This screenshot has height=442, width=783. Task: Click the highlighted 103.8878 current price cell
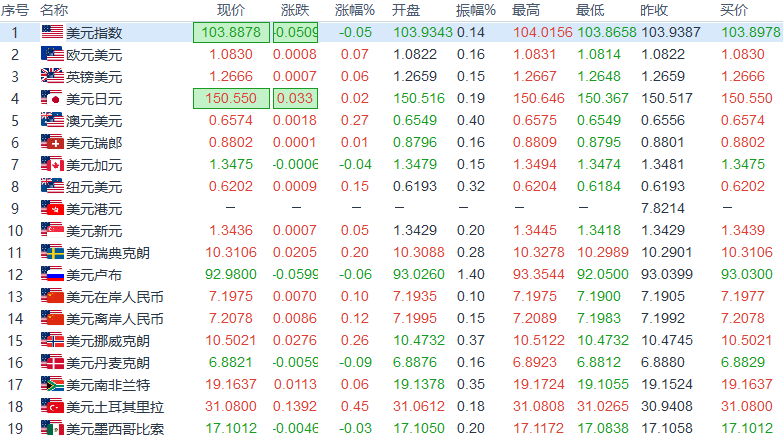pos(231,32)
